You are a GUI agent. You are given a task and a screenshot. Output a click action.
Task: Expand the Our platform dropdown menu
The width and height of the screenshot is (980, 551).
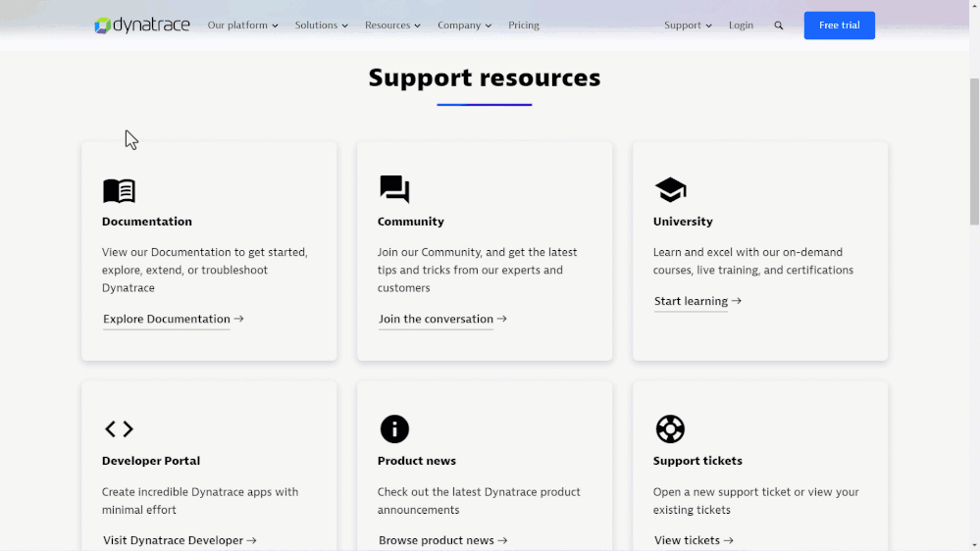click(242, 25)
